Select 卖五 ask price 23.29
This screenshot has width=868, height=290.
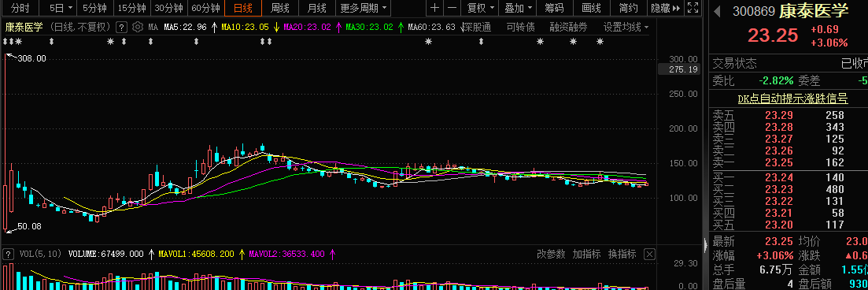click(779, 115)
